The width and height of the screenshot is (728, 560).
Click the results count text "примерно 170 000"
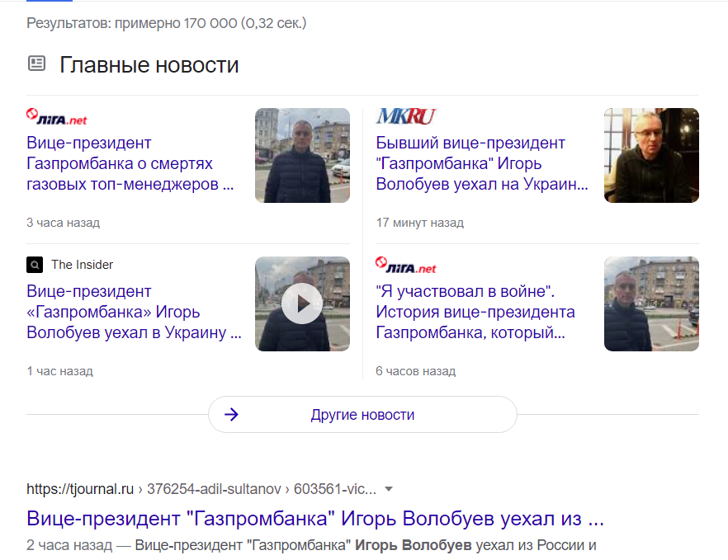coord(176,23)
